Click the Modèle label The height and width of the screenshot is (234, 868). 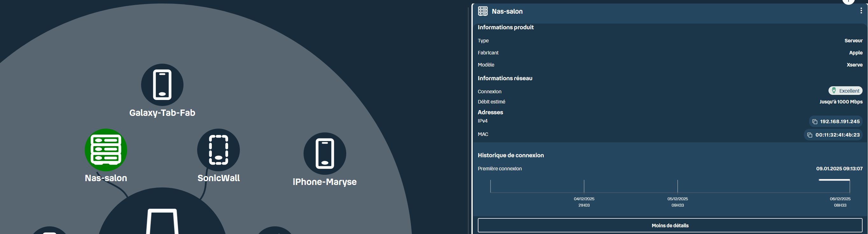[x=486, y=65]
